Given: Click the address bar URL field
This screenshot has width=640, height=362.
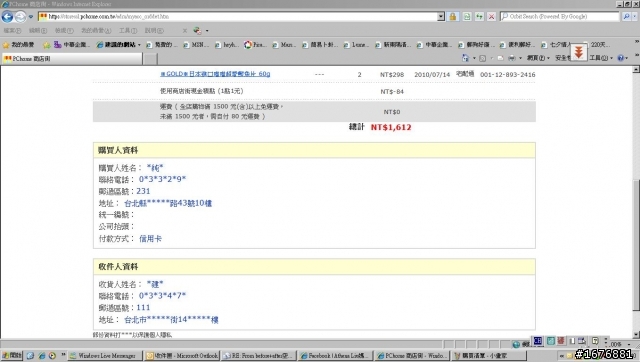Looking at the screenshot, I should pos(237,16).
